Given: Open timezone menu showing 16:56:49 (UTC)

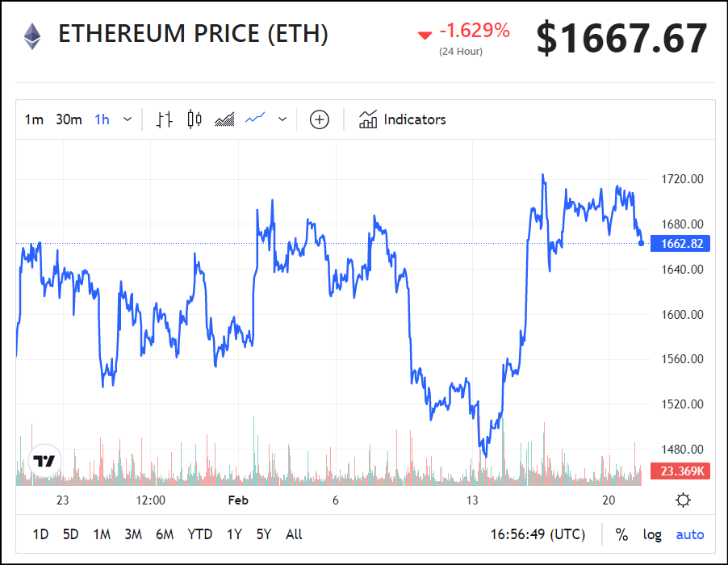Looking at the screenshot, I should tap(538, 534).
